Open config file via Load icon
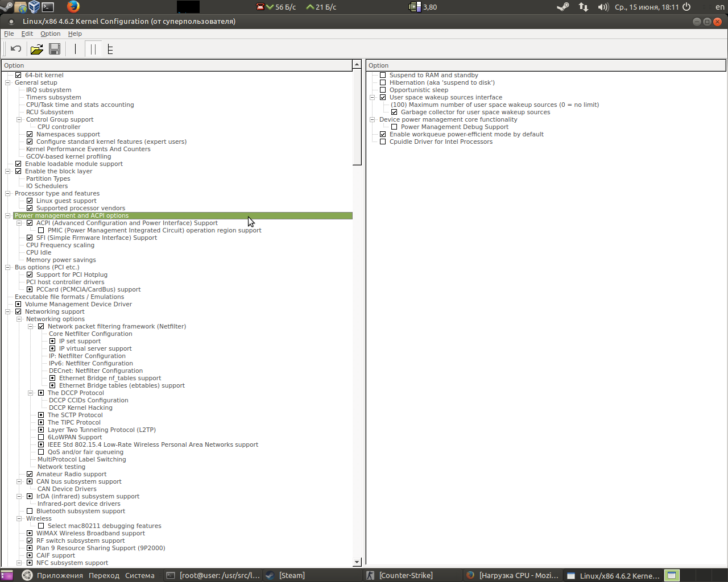This screenshot has width=728, height=582. click(x=36, y=49)
